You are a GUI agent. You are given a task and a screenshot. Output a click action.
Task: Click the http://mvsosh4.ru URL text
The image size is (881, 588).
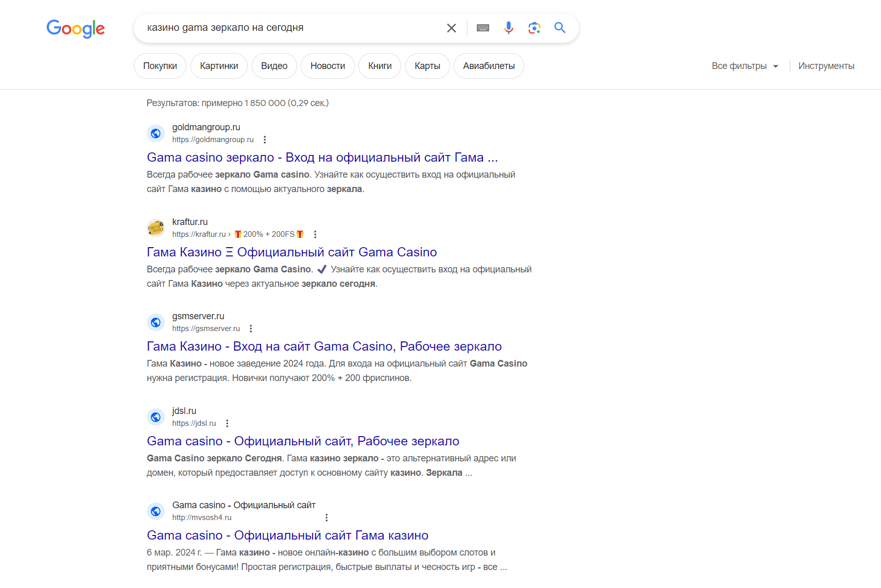point(202,517)
